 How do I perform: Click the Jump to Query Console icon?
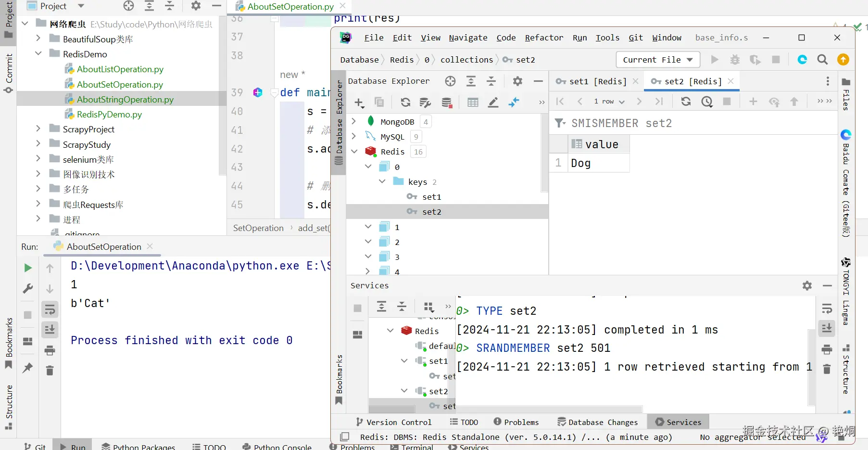coord(514,102)
